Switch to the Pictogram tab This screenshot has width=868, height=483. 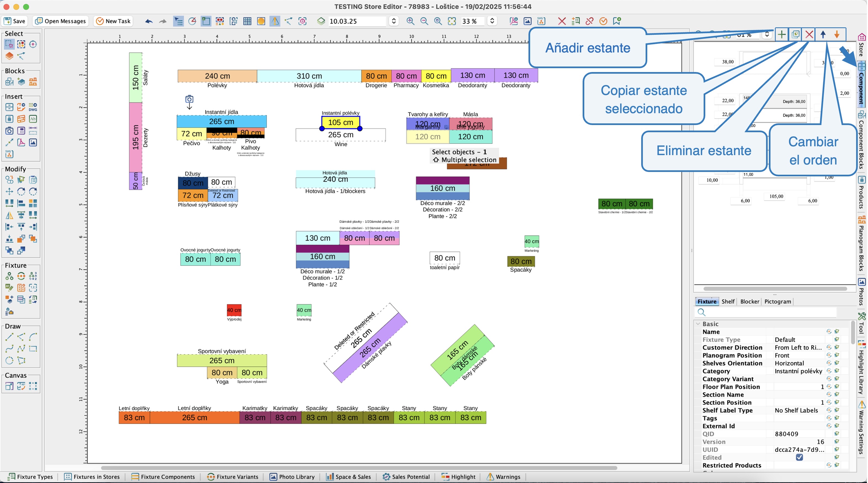[x=778, y=302]
